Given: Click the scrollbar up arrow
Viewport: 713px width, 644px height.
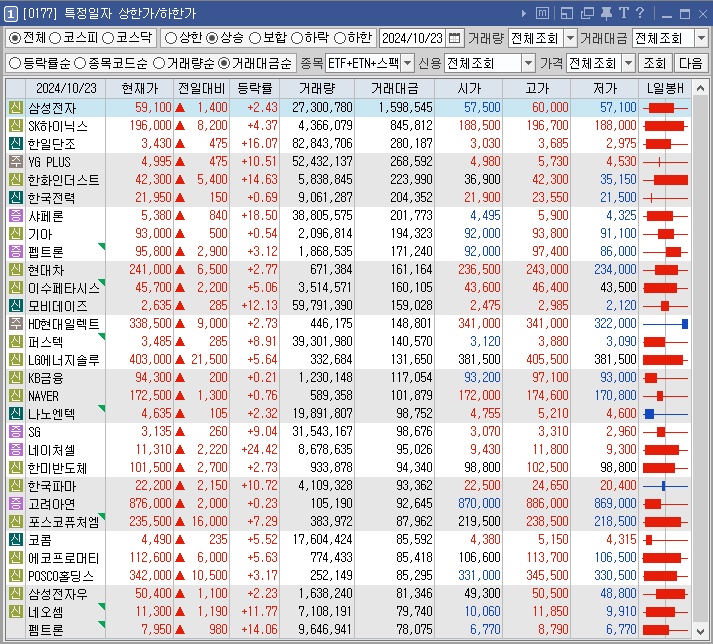Looking at the screenshot, I should [700, 88].
